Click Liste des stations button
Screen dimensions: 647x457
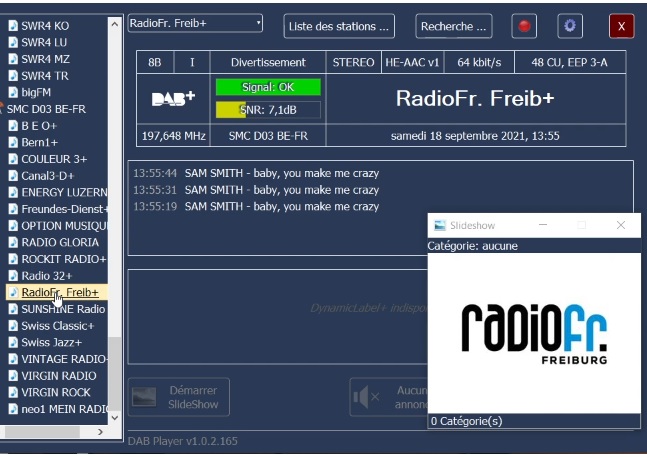point(339,26)
